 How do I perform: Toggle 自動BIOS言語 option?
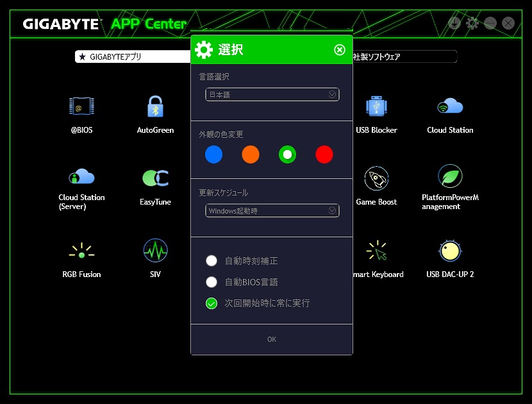coord(212,282)
